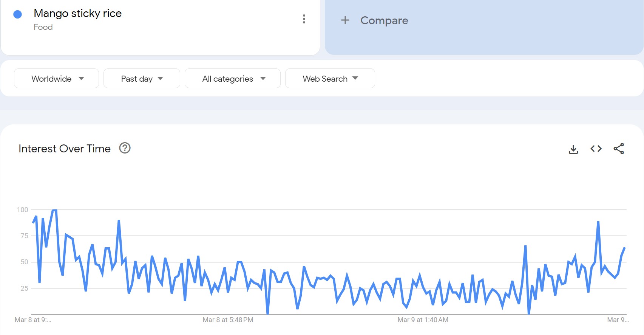Expand the Worldwide region dropdown
This screenshot has width=644, height=335.
(56, 79)
